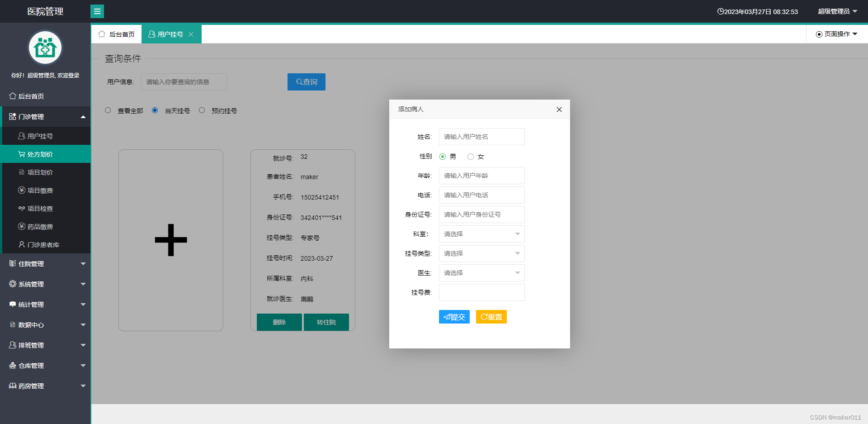The width and height of the screenshot is (868, 424).
Task: Click the 查询 search button
Action: pyautogui.click(x=307, y=82)
